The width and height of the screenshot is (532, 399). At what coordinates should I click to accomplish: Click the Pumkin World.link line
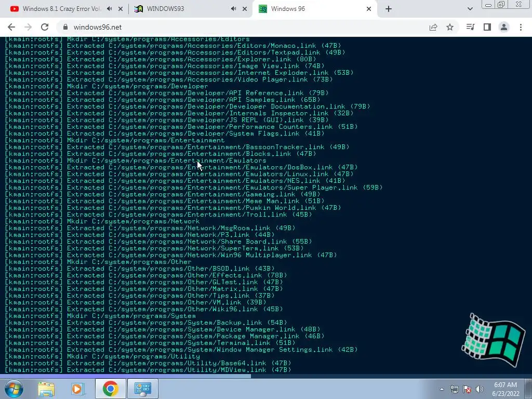point(173,208)
